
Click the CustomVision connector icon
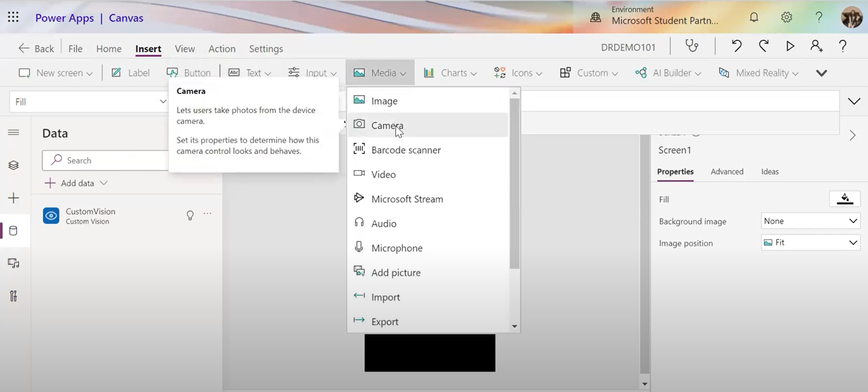(x=51, y=216)
